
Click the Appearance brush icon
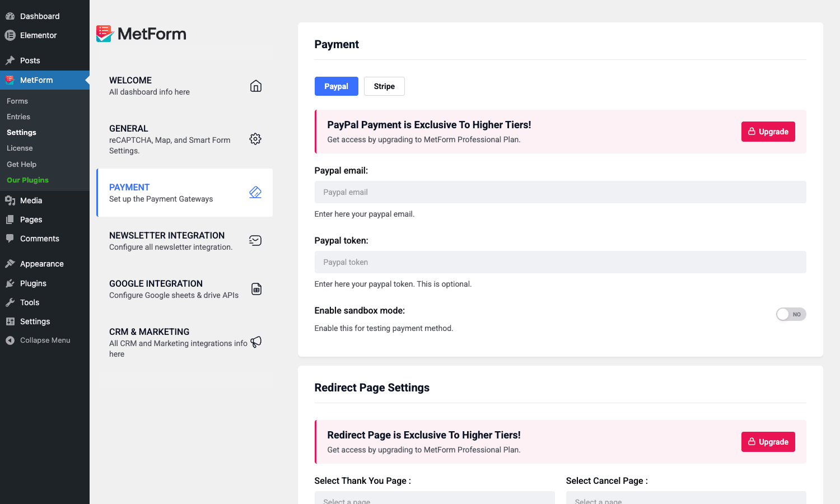pyautogui.click(x=10, y=264)
